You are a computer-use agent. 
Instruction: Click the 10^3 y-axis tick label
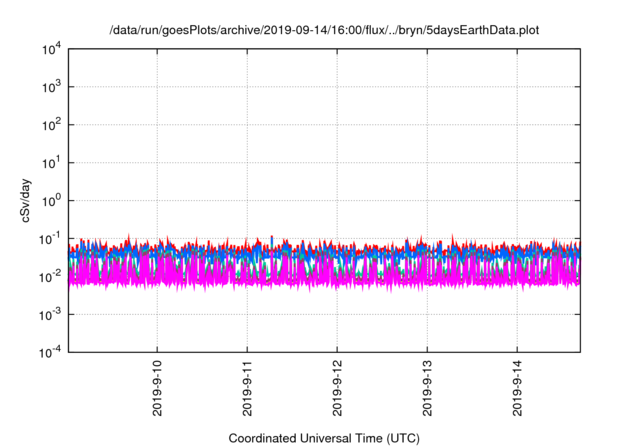[50, 87]
